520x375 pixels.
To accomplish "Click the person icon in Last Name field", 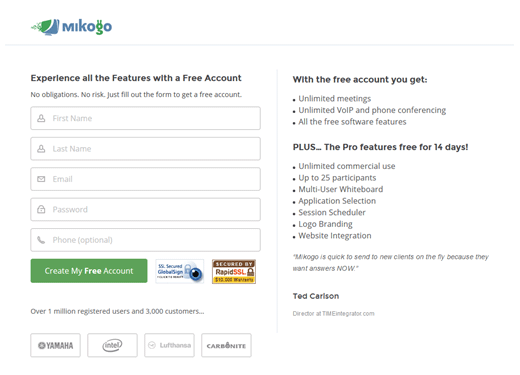I will [41, 149].
